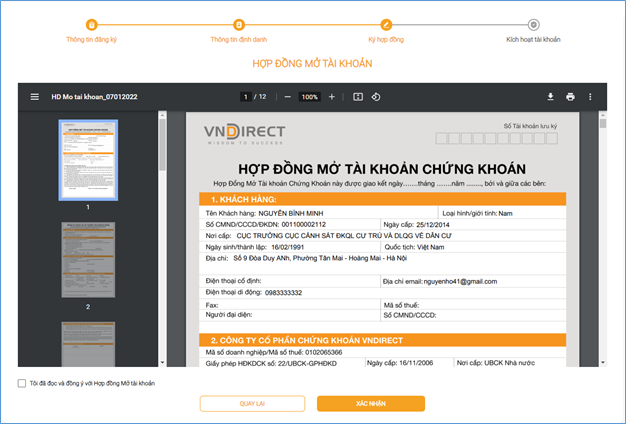Click the Thông tin định danh step label
Image resolution: width=626 pixels, height=424 pixels.
click(239, 40)
